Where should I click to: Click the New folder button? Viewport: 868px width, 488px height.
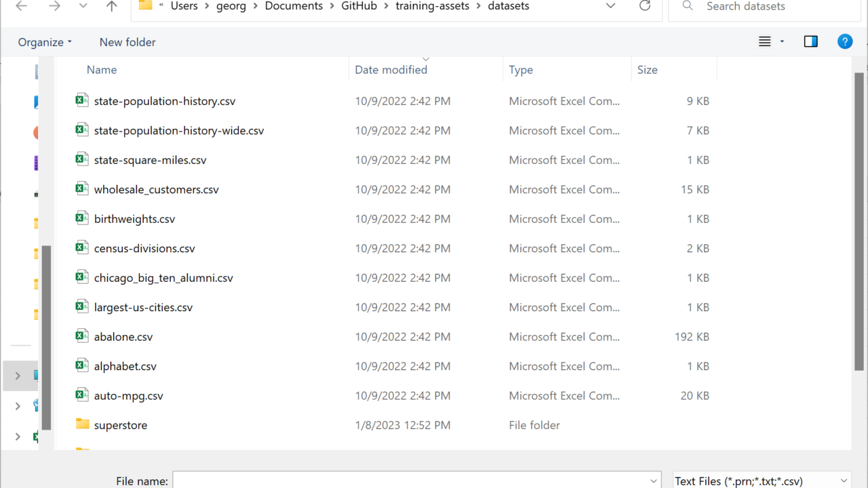[127, 42]
